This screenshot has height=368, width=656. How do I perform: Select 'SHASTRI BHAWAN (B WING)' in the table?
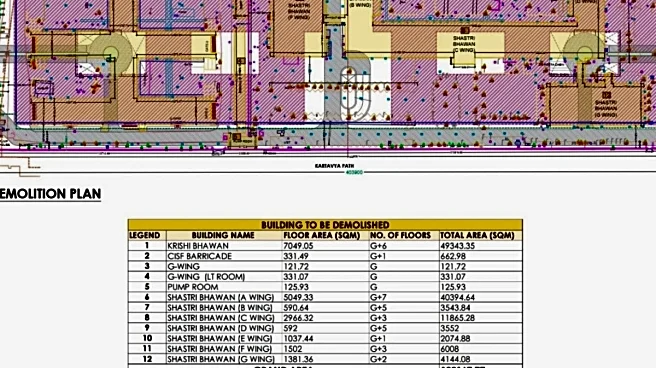[x=220, y=307]
